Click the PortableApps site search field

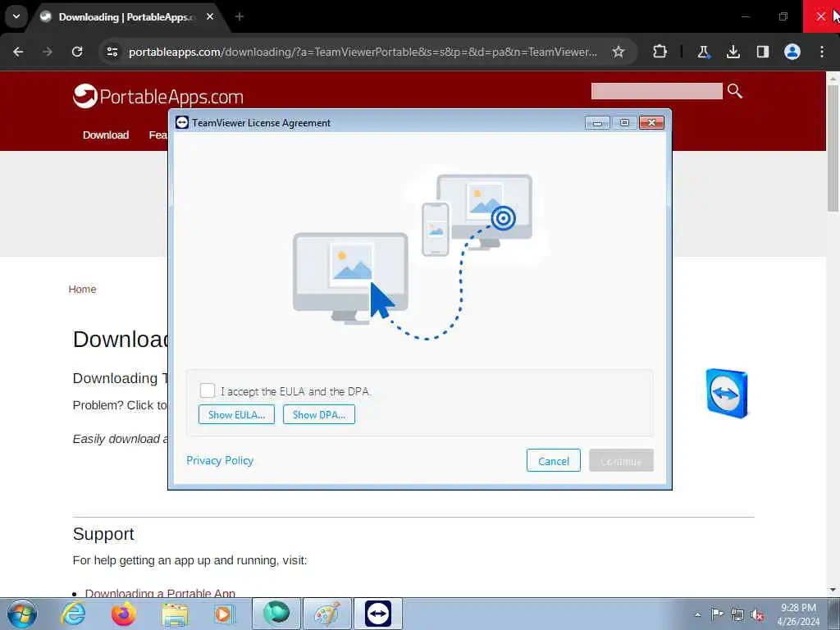pos(657,91)
